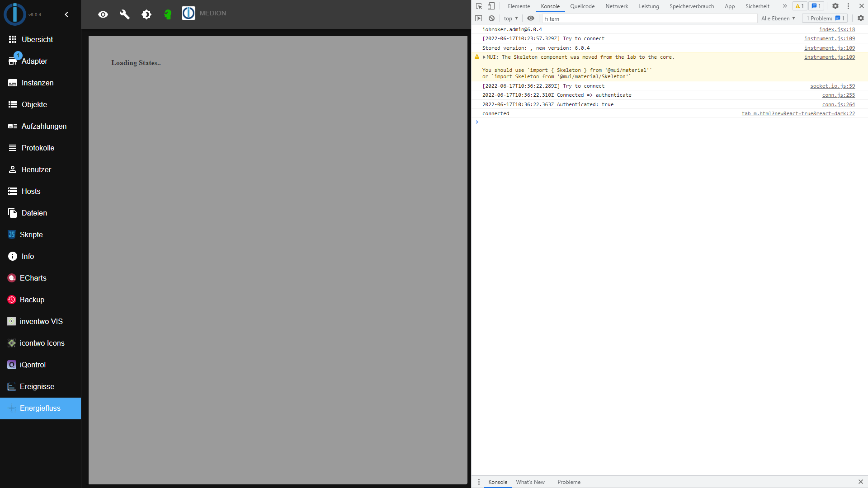Open the Info circle icon
The height and width of the screenshot is (488, 868).
[13, 256]
